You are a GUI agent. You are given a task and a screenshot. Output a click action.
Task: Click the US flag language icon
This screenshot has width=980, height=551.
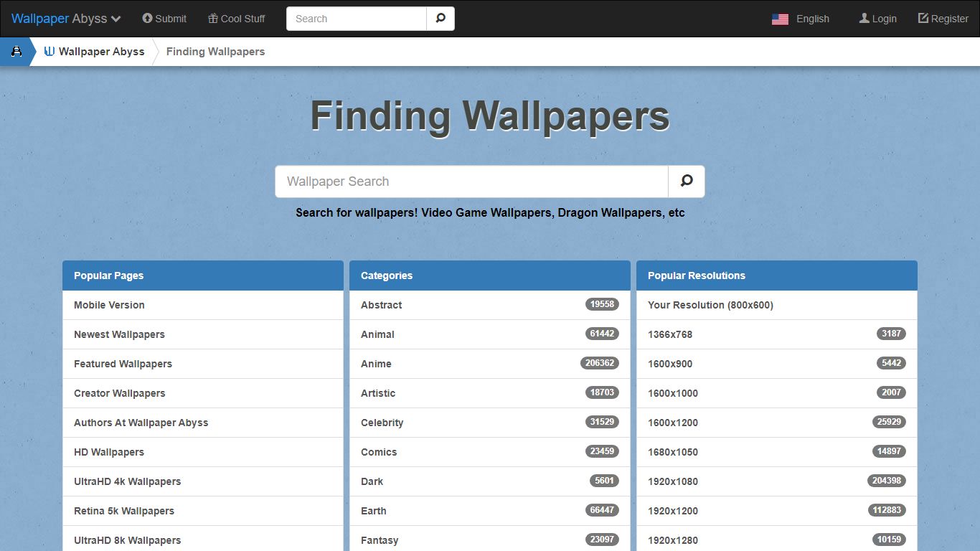[780, 19]
